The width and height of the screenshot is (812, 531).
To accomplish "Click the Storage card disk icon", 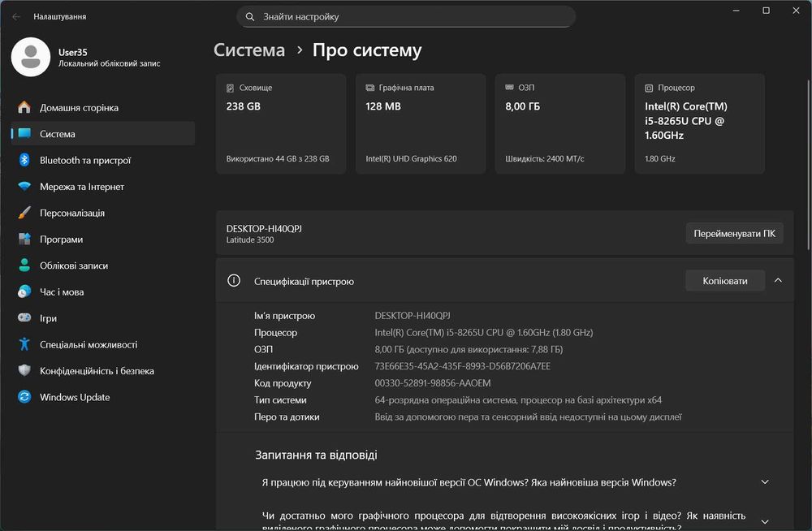I will pyautogui.click(x=230, y=88).
